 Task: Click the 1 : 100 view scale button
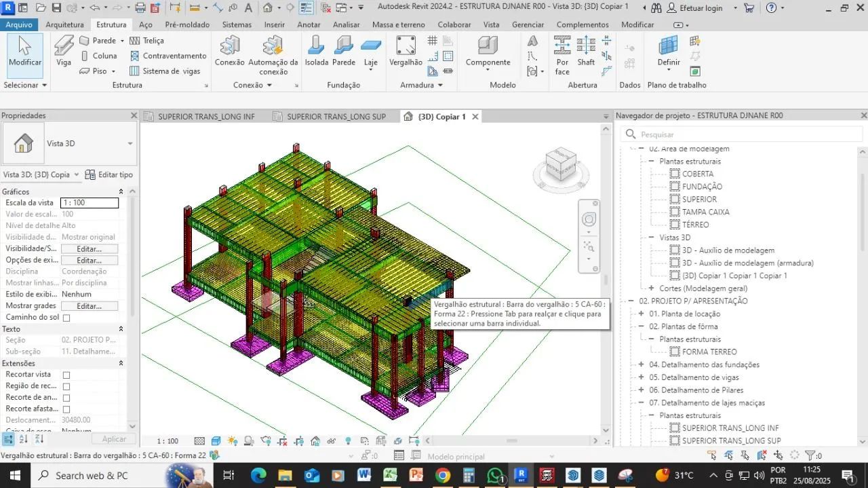click(167, 441)
